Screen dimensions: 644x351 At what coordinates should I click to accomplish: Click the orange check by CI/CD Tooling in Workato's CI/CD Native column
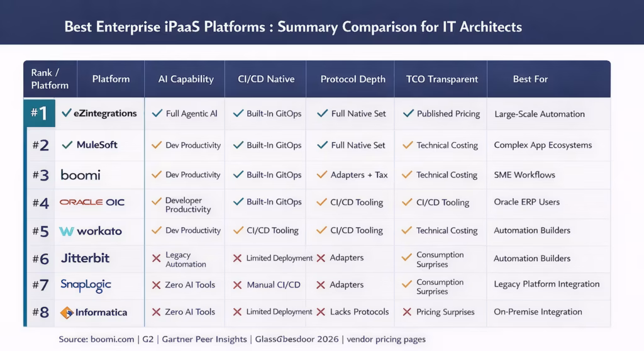[238, 230]
